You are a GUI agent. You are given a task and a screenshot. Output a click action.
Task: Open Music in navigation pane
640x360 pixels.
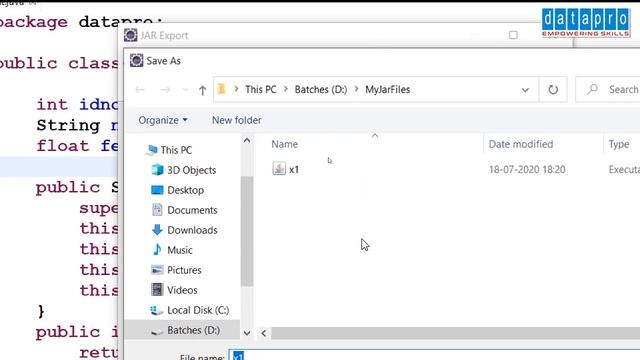(x=180, y=250)
